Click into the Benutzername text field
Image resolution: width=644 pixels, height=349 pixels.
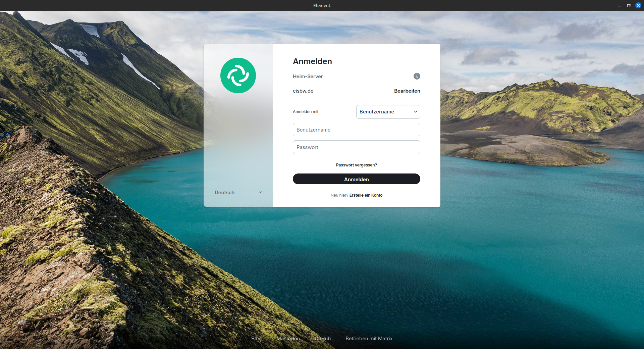[356, 130]
